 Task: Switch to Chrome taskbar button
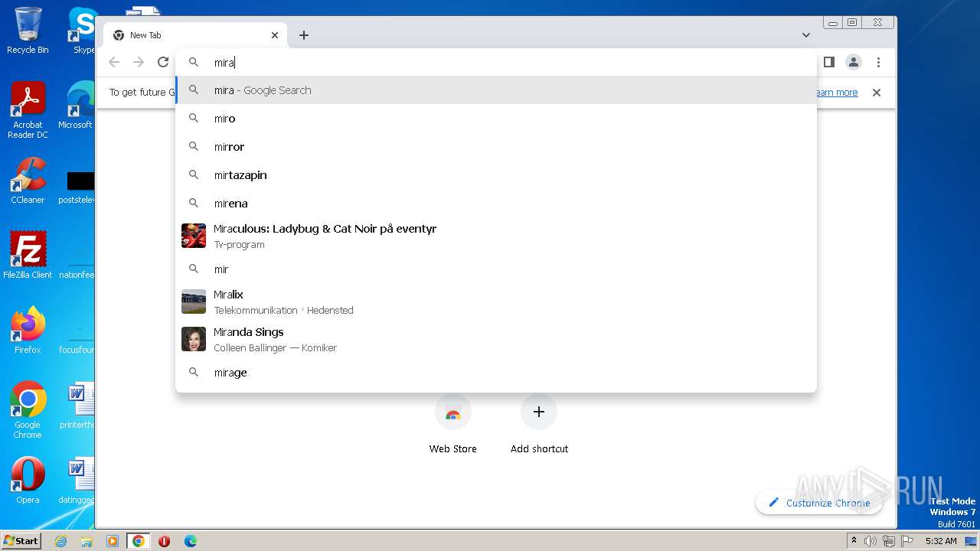(138, 541)
